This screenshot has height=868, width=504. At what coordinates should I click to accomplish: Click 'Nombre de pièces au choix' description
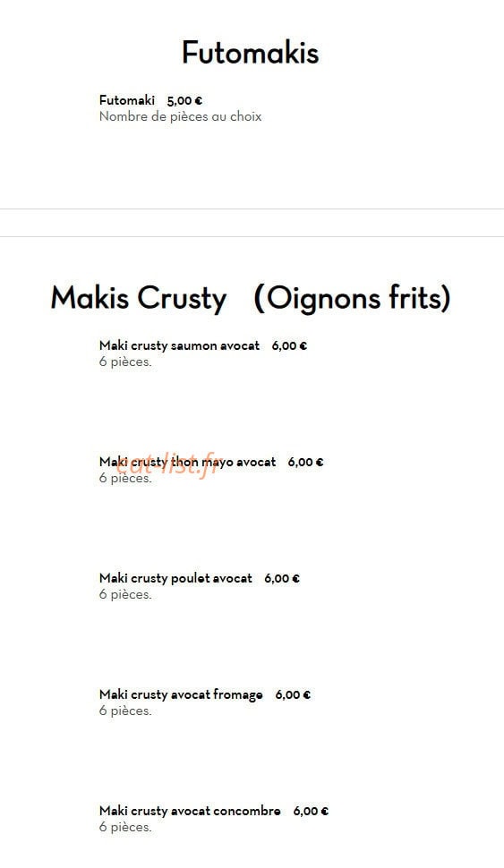coord(180,117)
